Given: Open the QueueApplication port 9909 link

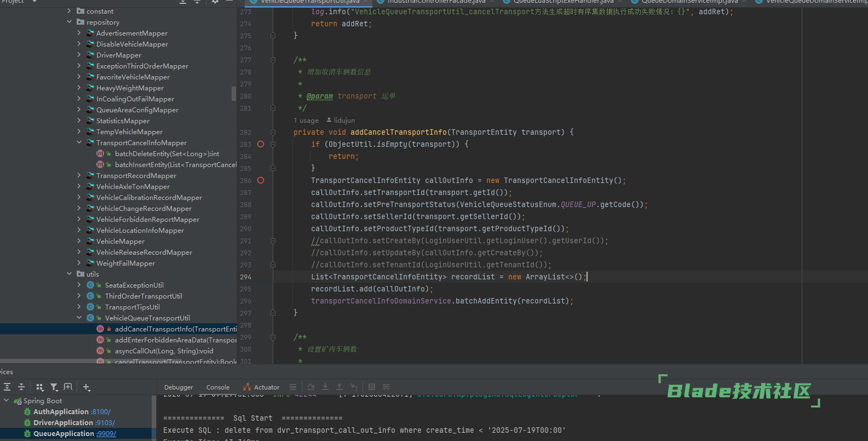Looking at the screenshot, I should click(x=106, y=433).
